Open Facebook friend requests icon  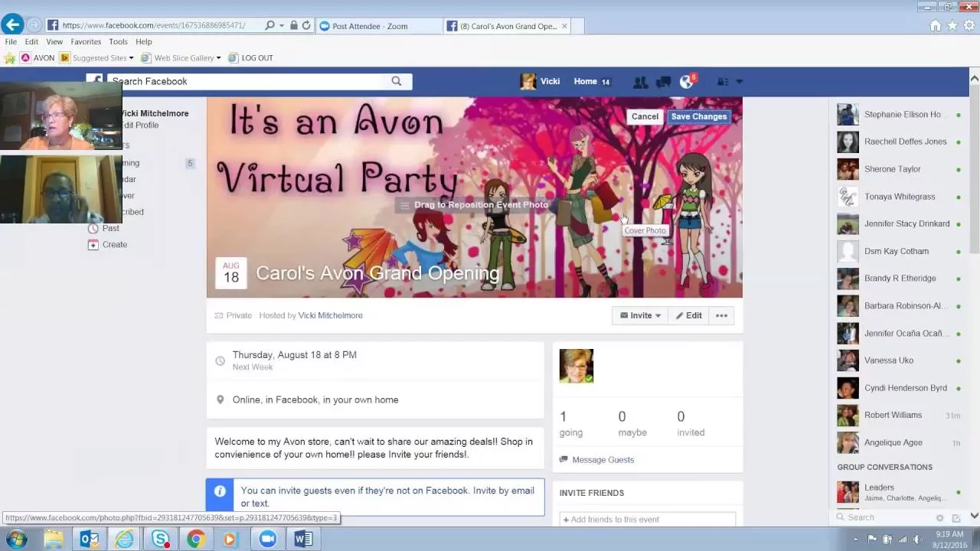(641, 82)
